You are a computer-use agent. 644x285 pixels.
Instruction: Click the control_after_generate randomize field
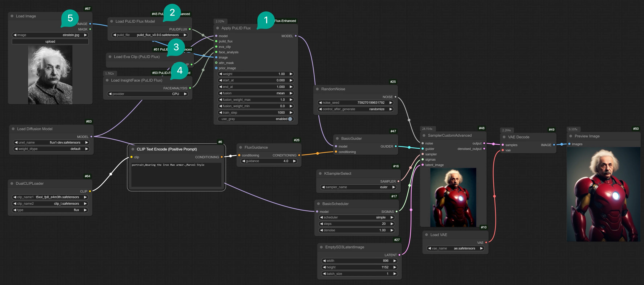pos(355,109)
